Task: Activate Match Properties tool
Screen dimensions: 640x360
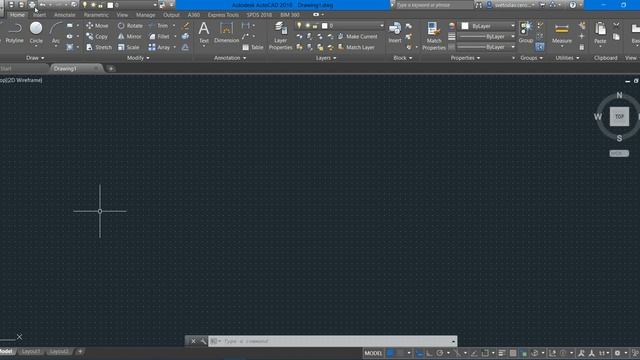Action: [x=433, y=36]
